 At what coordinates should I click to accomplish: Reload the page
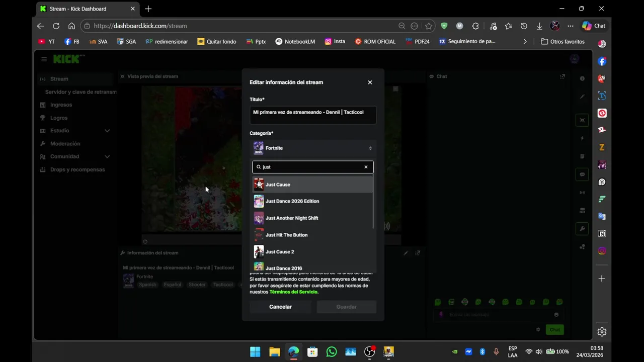tap(56, 26)
